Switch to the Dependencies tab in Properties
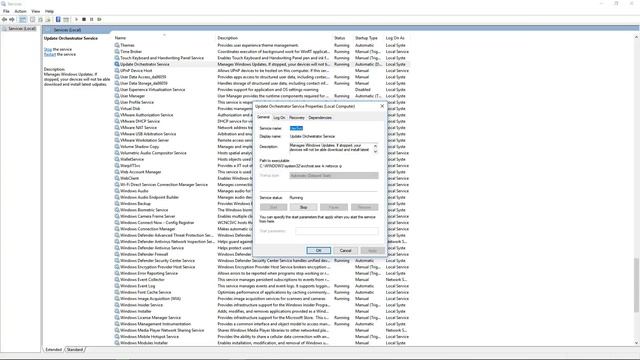This screenshot has height=360, width=640. (x=320, y=118)
